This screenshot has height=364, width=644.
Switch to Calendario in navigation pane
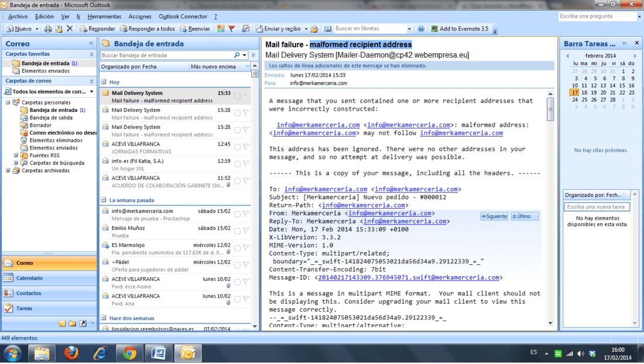(x=49, y=278)
